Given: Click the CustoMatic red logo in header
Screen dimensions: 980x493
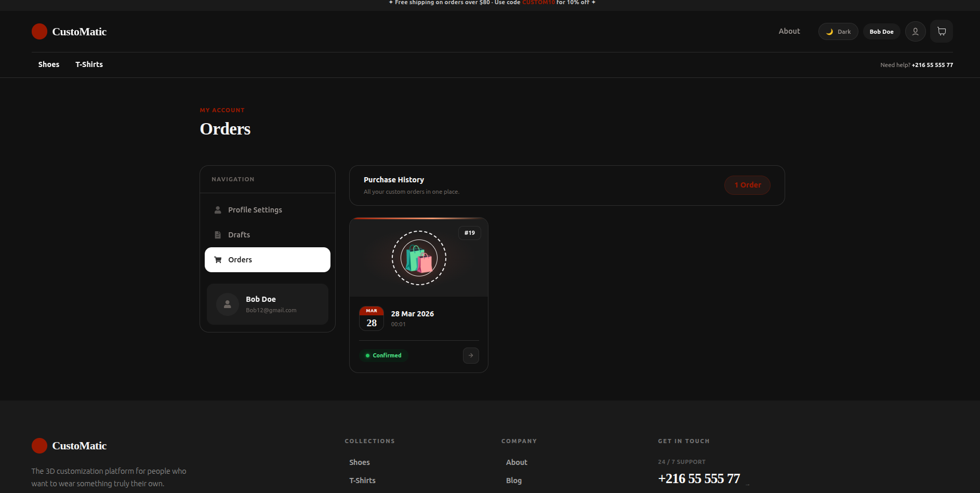Looking at the screenshot, I should coord(39,31).
